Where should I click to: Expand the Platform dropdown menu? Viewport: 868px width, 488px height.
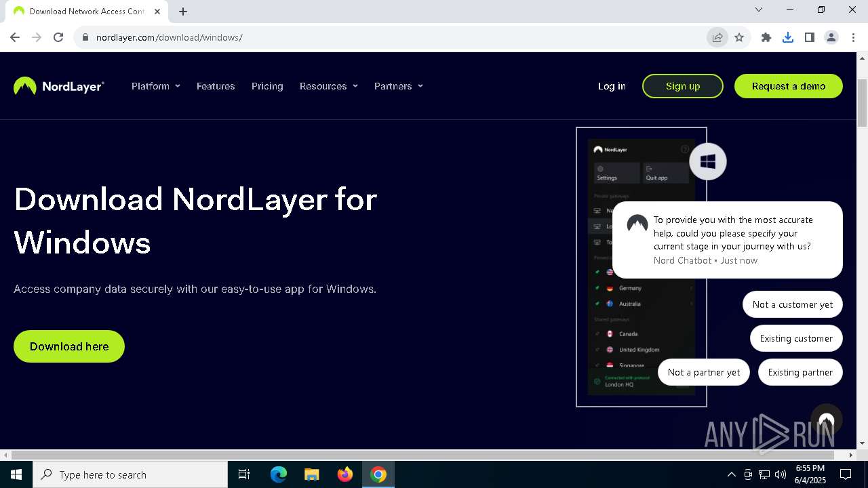(x=156, y=86)
